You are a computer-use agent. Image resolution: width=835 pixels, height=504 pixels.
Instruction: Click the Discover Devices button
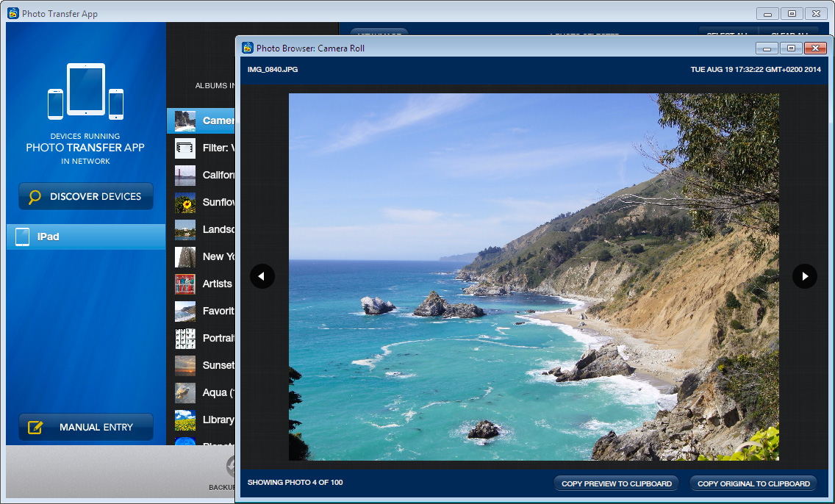coord(86,196)
